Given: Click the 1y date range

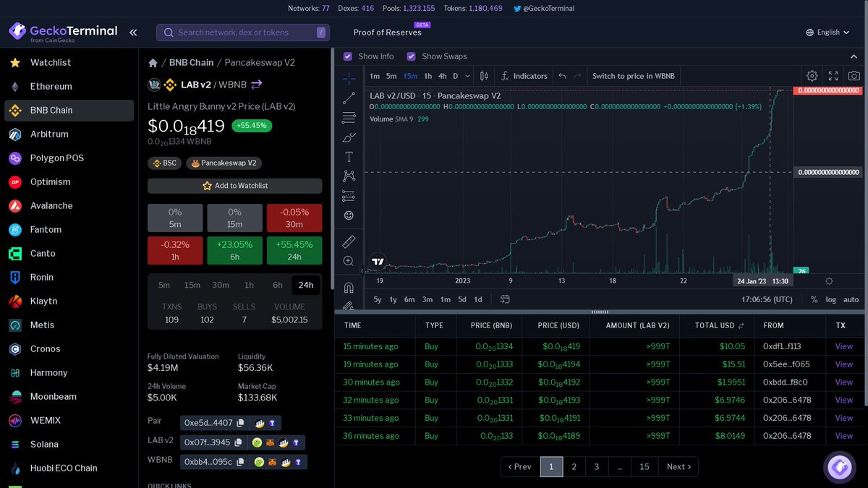Looking at the screenshot, I should (393, 299).
